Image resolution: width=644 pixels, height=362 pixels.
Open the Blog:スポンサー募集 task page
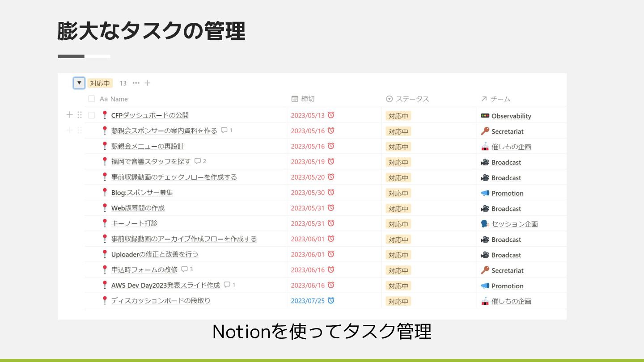tap(142, 193)
